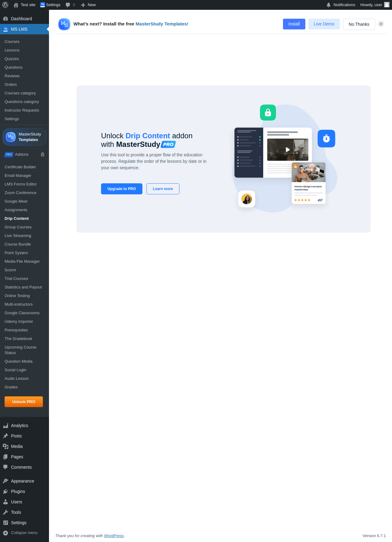Open Point System addon

[16, 253]
